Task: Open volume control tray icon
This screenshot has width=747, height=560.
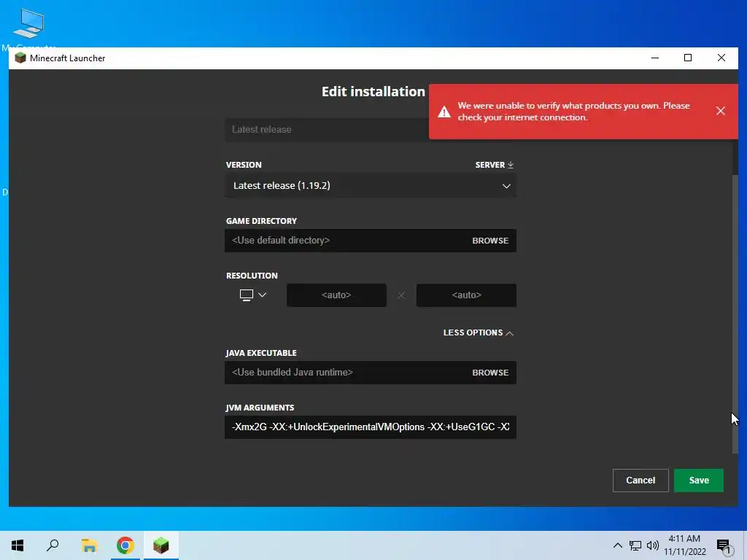Action: click(653, 545)
